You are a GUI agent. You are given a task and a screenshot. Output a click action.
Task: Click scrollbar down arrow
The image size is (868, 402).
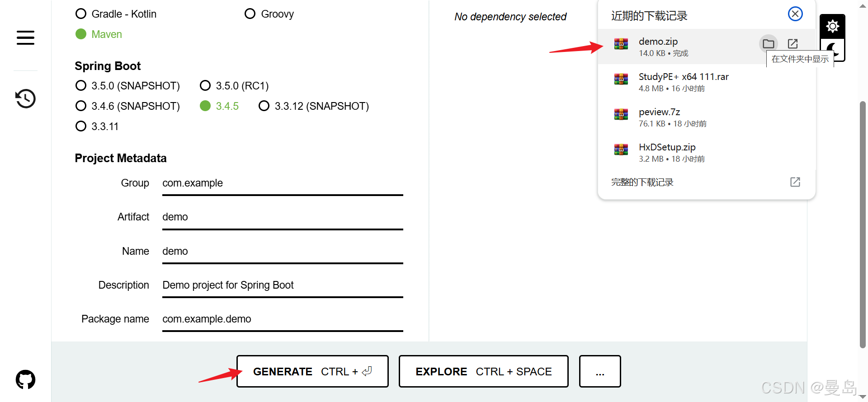[863, 397]
